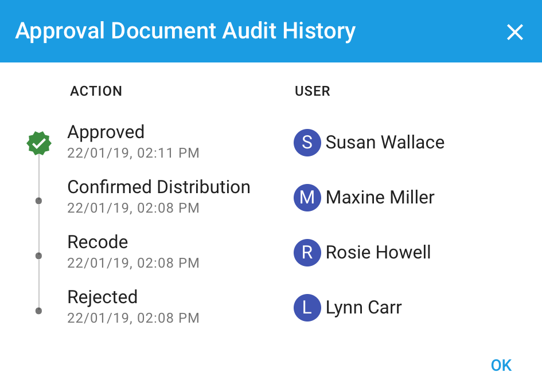The height and width of the screenshot is (392, 542).
Task: Select Susan Wallace's avatar icon
Action: click(307, 143)
